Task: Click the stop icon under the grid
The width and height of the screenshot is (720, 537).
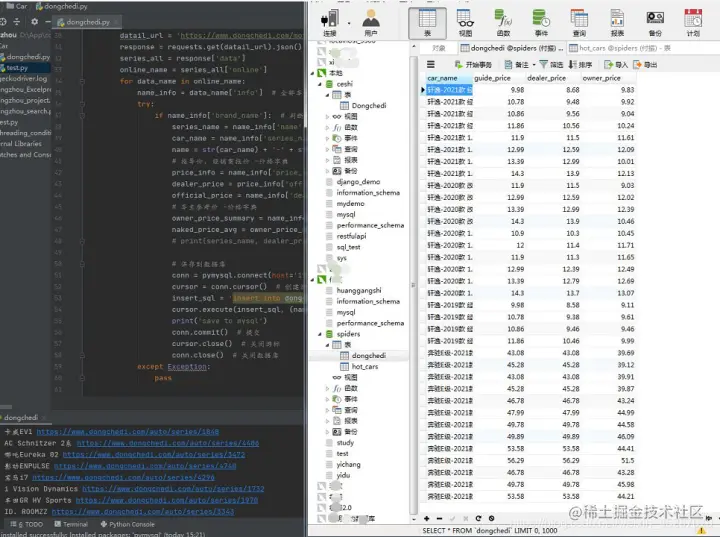Action: 491,518
